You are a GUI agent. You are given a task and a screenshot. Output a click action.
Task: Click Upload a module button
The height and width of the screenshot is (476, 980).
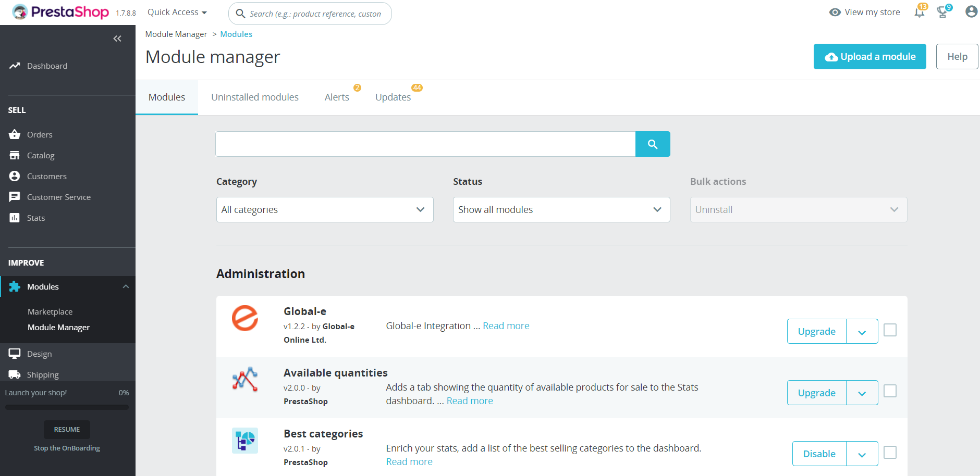pos(870,57)
